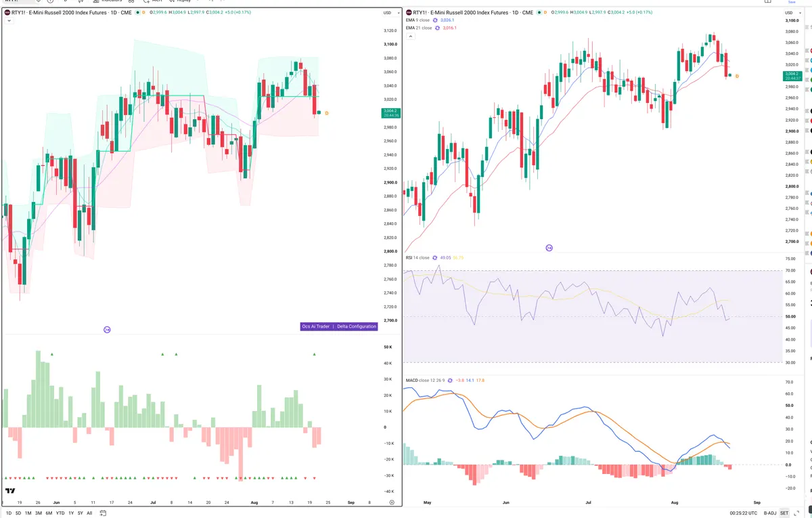Screen dimensions: 812x518
Task: Select the 5D time range
Action: click(18, 513)
